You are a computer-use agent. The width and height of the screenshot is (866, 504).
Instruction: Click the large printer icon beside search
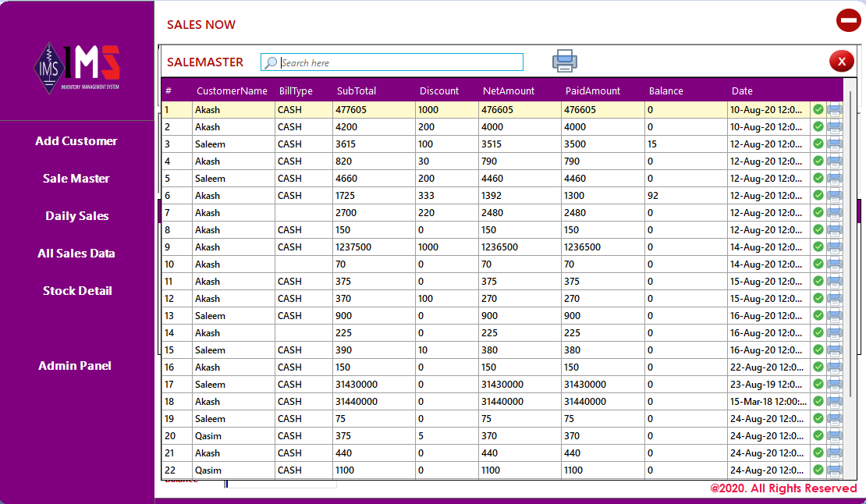click(564, 61)
